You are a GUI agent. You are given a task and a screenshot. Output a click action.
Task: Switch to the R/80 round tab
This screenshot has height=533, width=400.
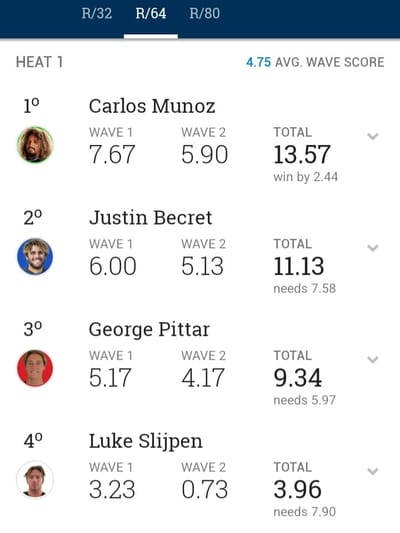click(205, 14)
